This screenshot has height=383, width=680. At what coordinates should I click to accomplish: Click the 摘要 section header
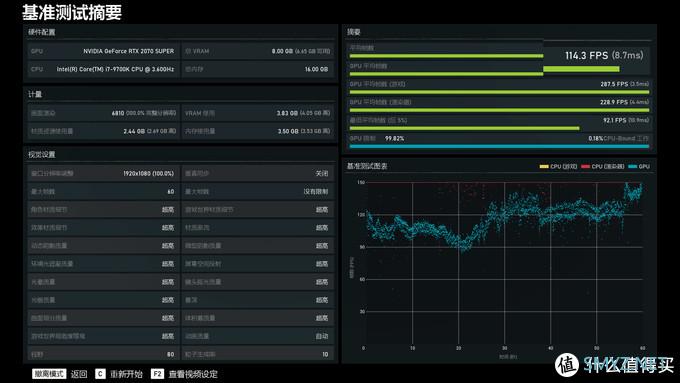354,32
